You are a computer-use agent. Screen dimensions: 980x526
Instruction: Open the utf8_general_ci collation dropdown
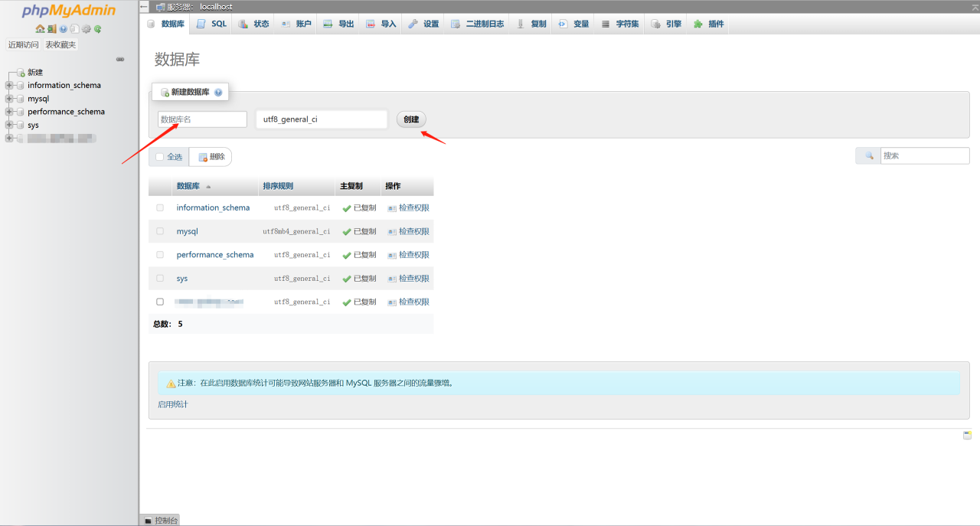(322, 119)
